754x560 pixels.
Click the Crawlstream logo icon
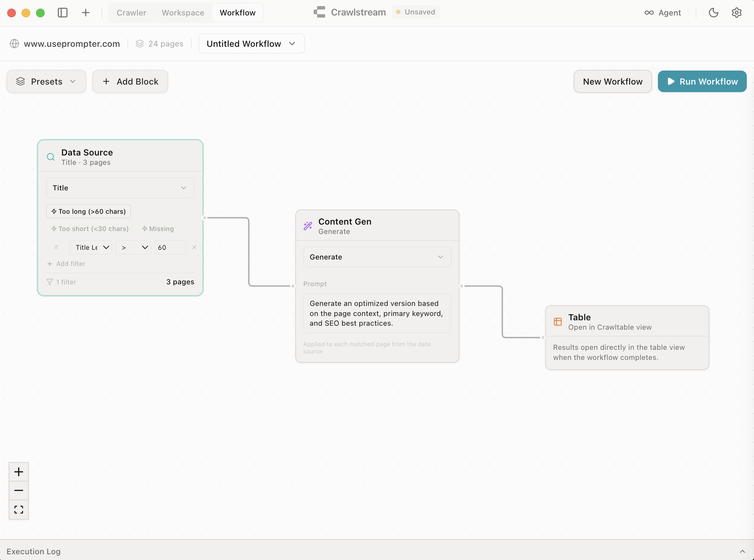[x=319, y=12]
